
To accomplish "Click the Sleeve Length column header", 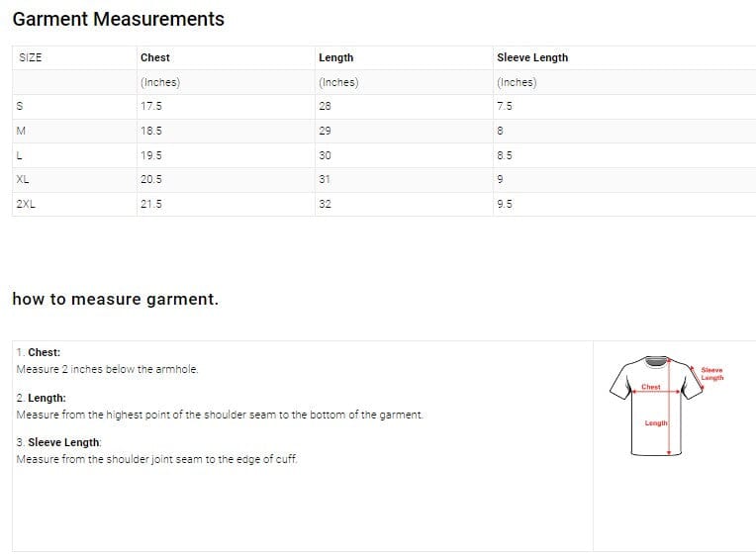I will coord(532,57).
